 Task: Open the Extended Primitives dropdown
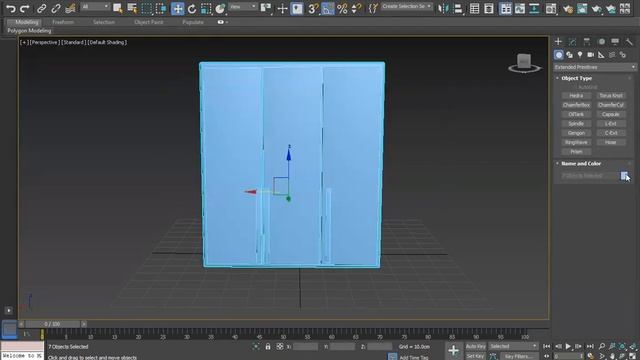tap(595, 67)
